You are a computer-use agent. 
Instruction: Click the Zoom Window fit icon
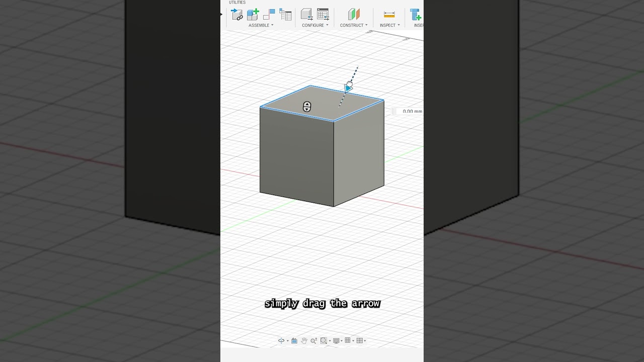click(x=324, y=340)
